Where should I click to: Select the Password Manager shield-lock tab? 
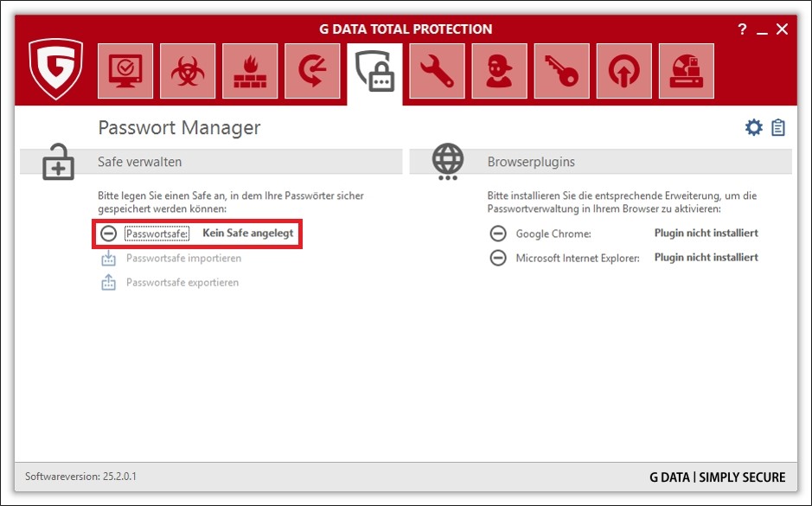click(x=374, y=73)
